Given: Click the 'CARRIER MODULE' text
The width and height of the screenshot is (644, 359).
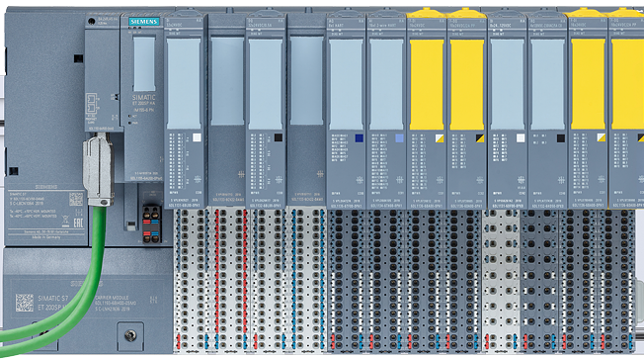Looking at the screenshot, I should 112,298.
